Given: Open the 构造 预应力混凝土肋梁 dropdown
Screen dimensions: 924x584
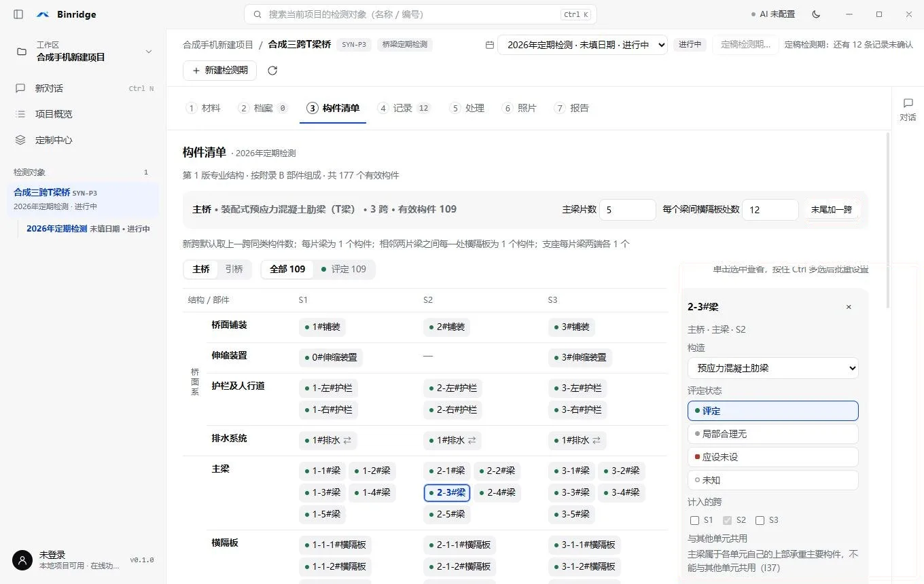Looking at the screenshot, I should pos(773,368).
